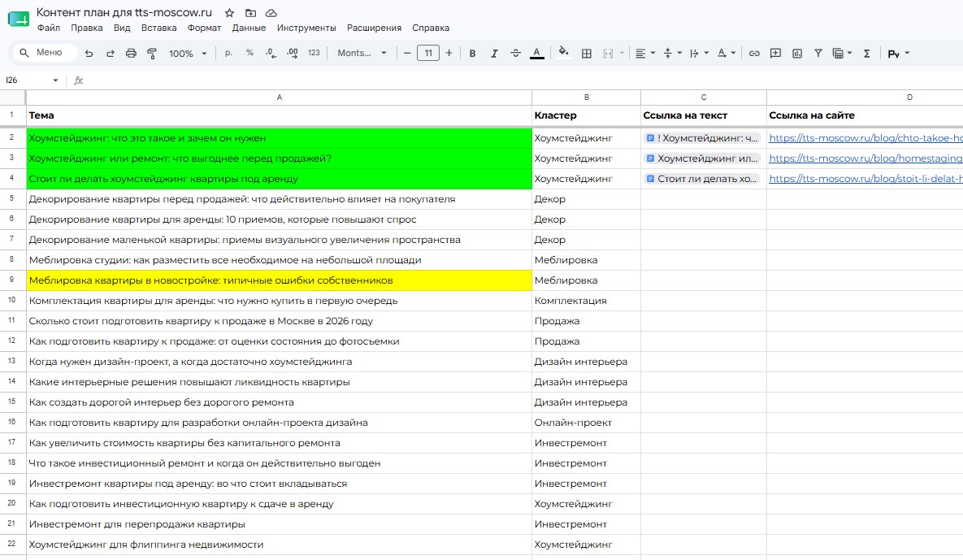Viewport: 963px width, 560px height.
Task: Open the Справка menu
Action: [x=431, y=28]
